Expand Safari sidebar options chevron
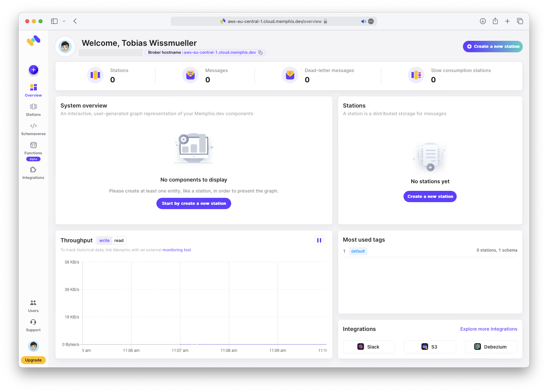 tap(64, 21)
